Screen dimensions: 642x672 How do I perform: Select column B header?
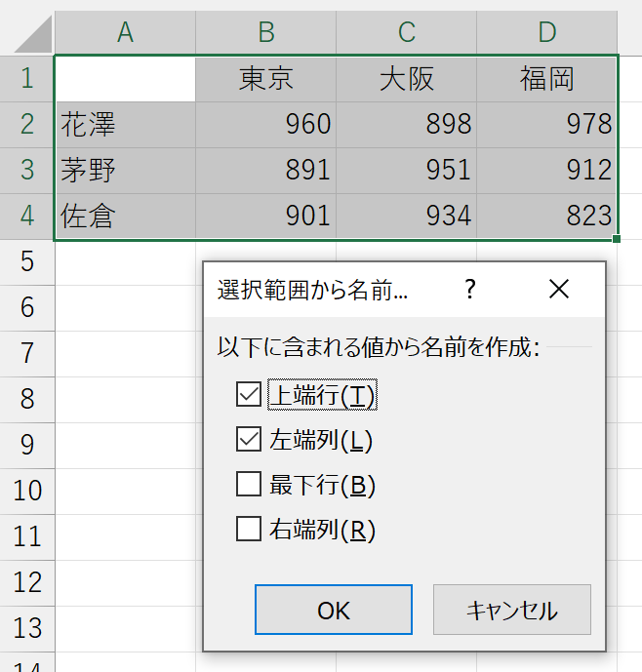(x=265, y=32)
